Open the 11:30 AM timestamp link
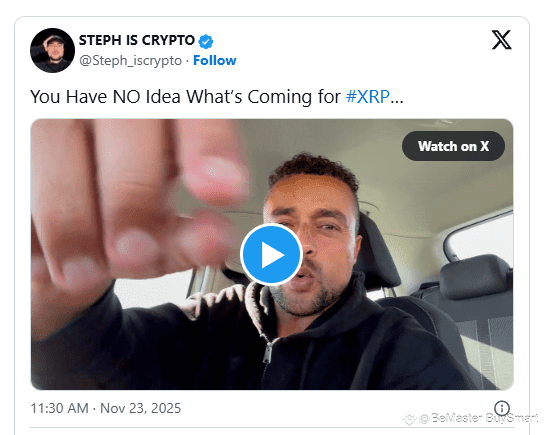546x435 pixels. pos(60,408)
